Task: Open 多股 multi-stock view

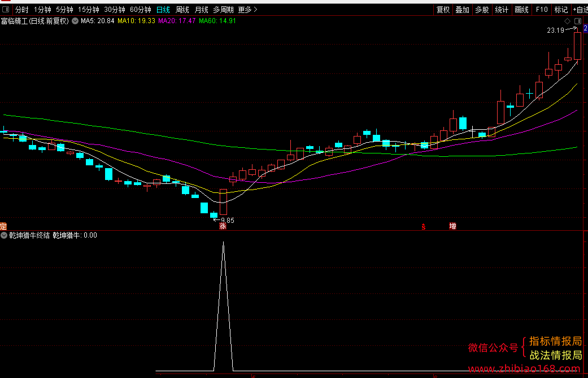Action: 482,10
